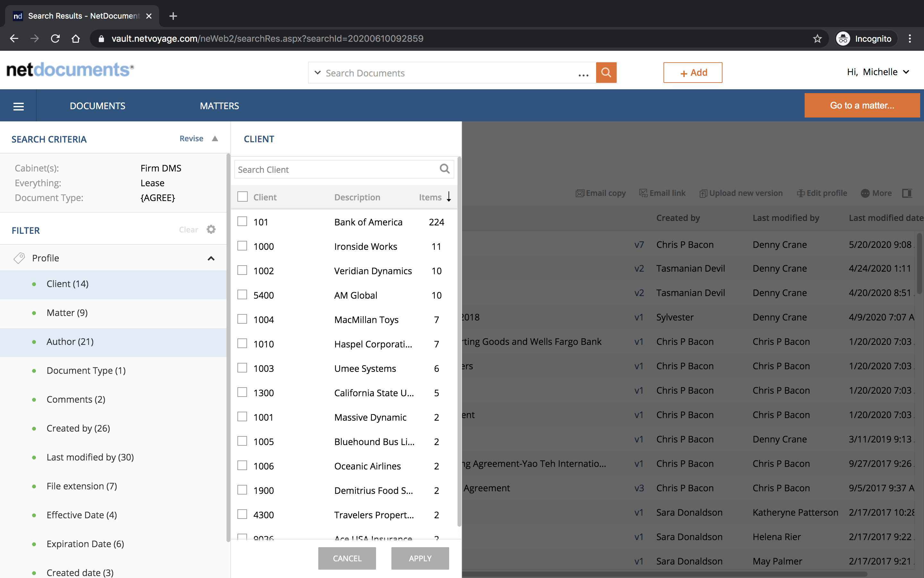Click Go to a matter button
The width and height of the screenshot is (924, 578).
point(862,106)
